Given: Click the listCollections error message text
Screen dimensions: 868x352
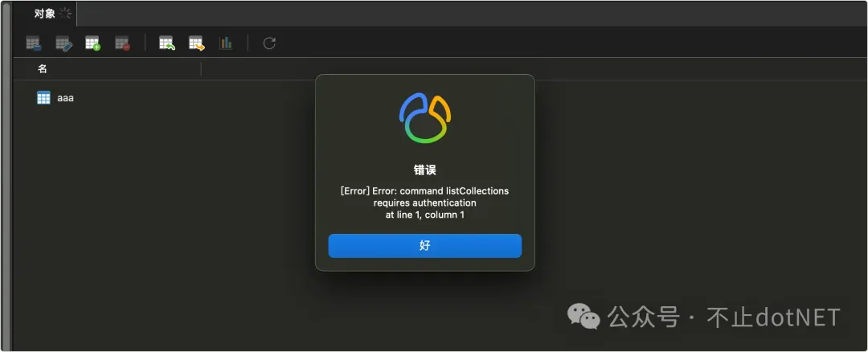Looking at the screenshot, I should coord(424,203).
